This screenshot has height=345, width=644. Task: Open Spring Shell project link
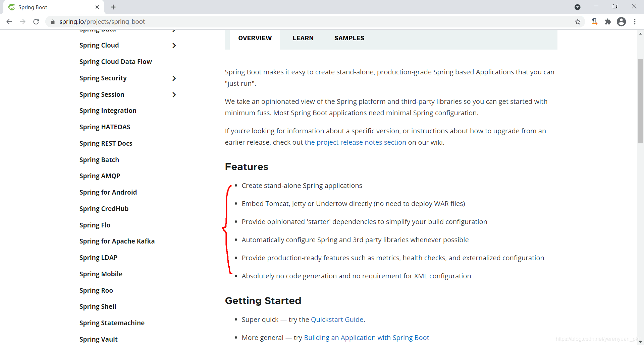(x=98, y=307)
